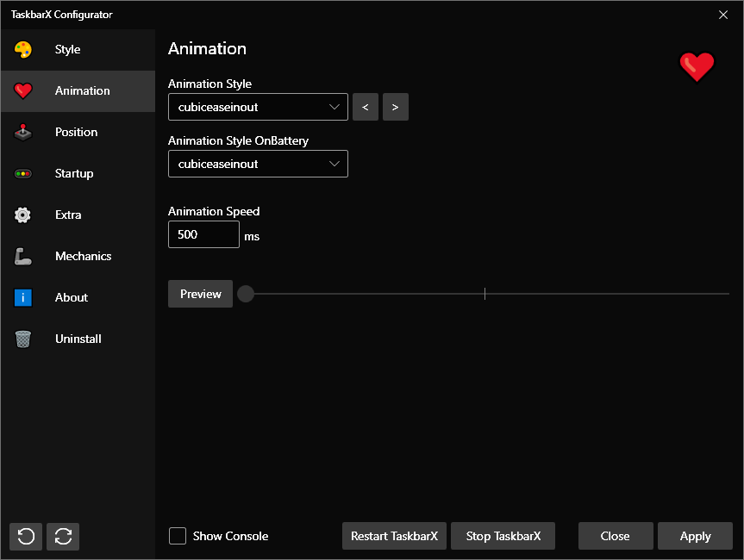
Task: Open the Animation Style dropdown
Action: pyautogui.click(x=258, y=107)
